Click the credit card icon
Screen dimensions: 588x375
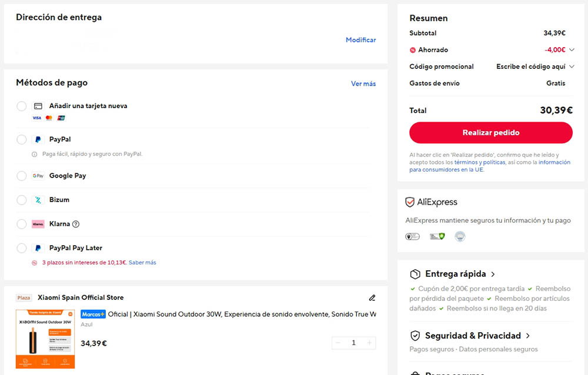[38, 106]
